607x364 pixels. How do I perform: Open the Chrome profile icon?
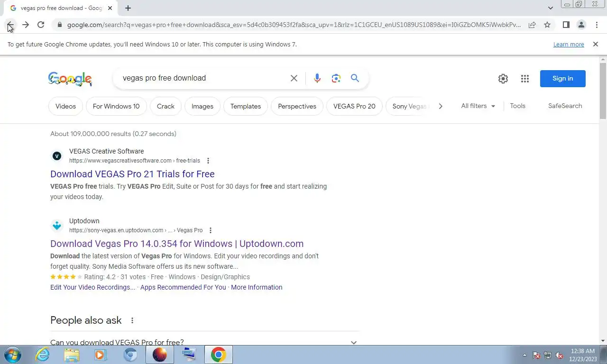[581, 25]
